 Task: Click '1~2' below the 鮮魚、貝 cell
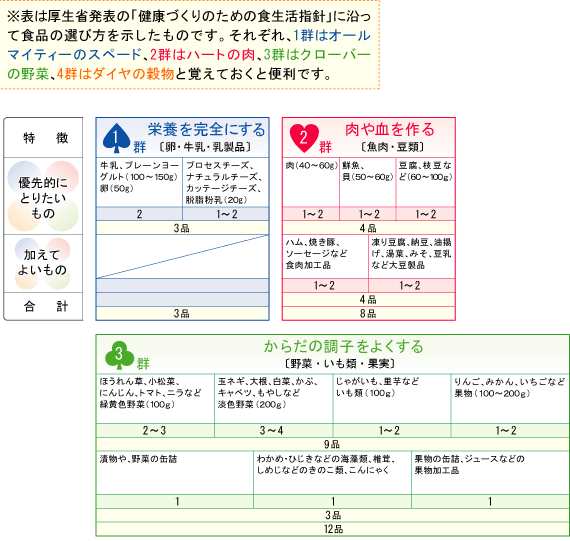(368, 214)
